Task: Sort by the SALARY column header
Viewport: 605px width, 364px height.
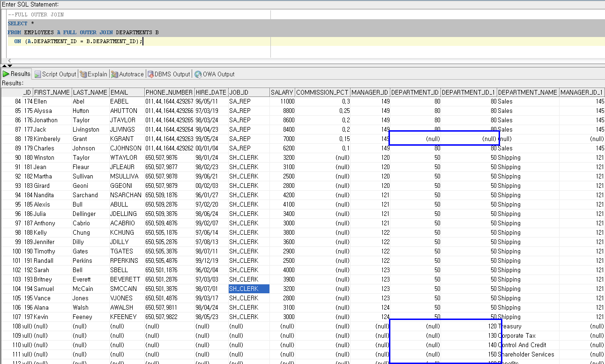Action: (x=282, y=92)
